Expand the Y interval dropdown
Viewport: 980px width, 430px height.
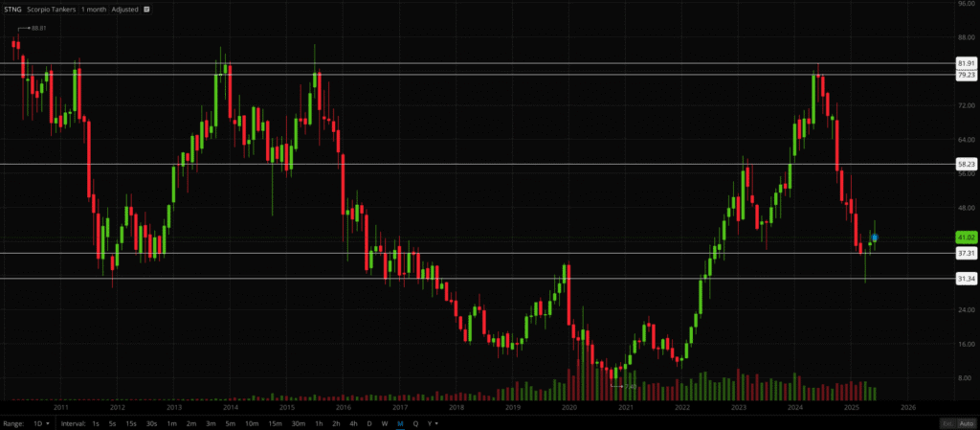432,422
